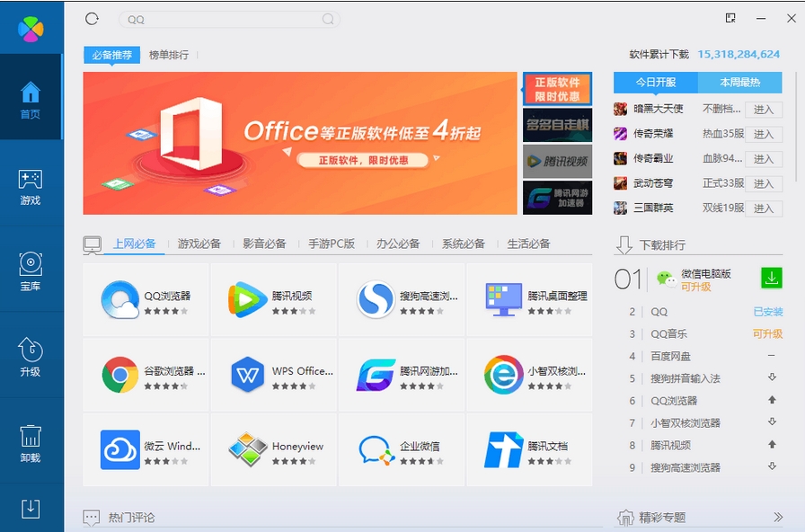Select the 办公必备 category tab

398,244
